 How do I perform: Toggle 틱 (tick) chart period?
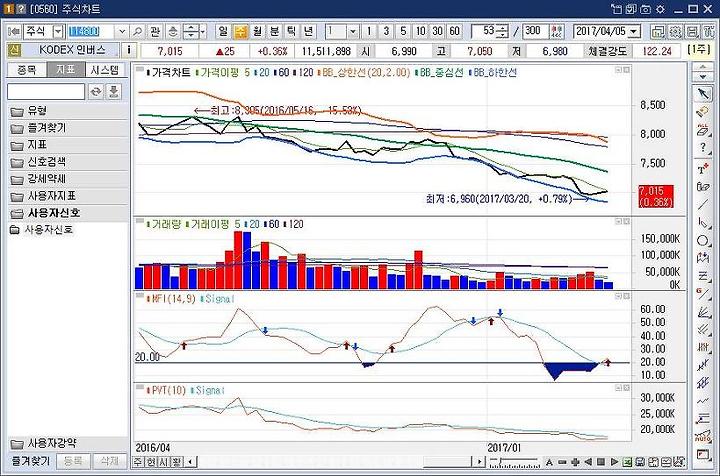pyautogui.click(x=291, y=31)
